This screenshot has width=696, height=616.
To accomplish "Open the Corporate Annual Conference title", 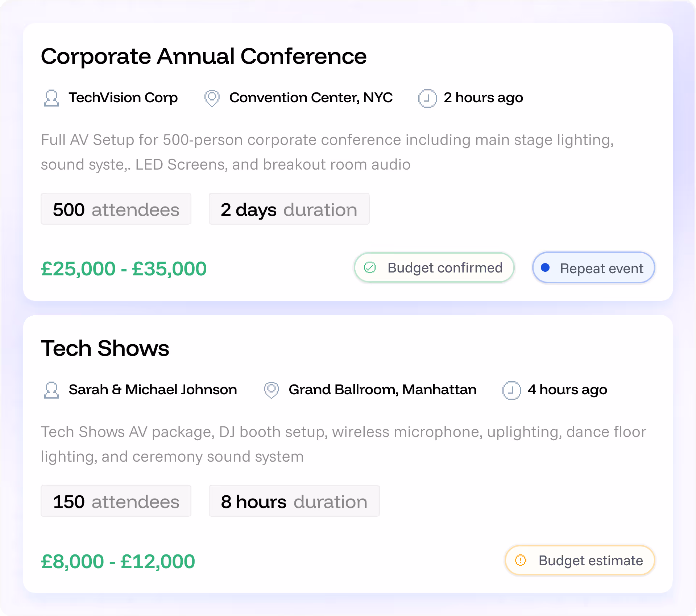I will pos(204,57).
